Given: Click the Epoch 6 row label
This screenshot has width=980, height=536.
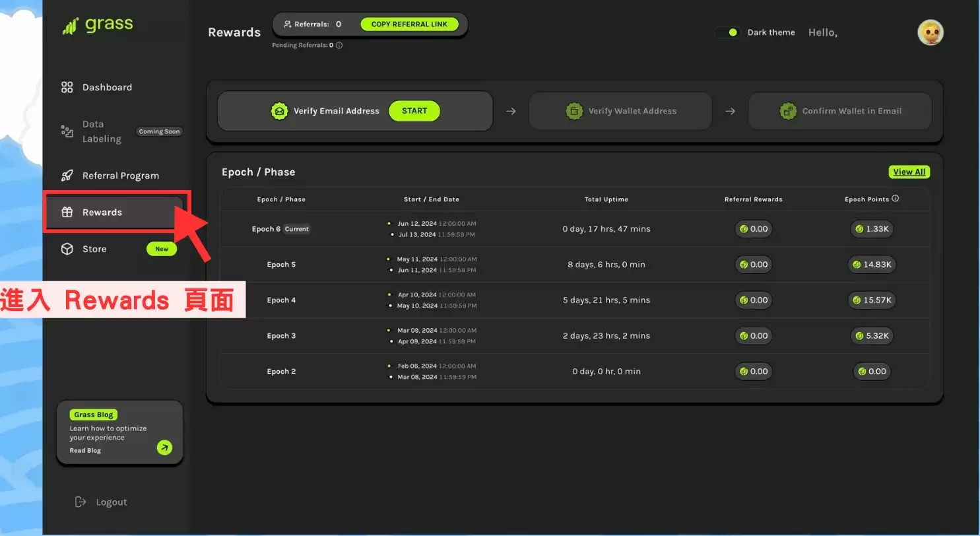Looking at the screenshot, I should 266,229.
